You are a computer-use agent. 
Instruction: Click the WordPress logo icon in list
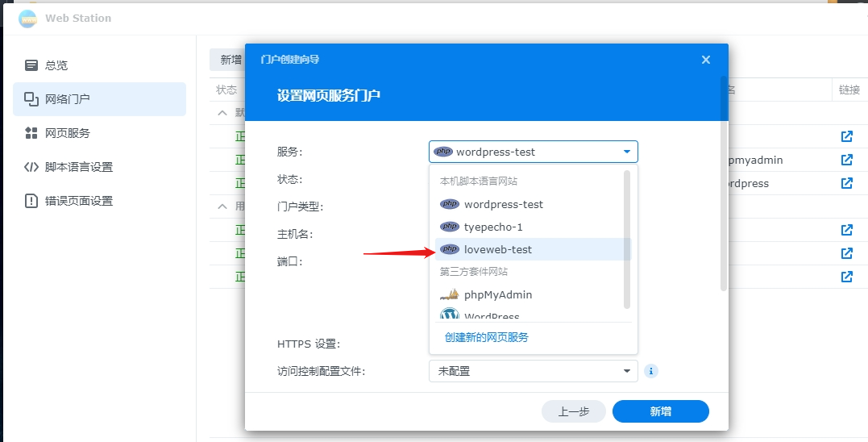point(450,315)
